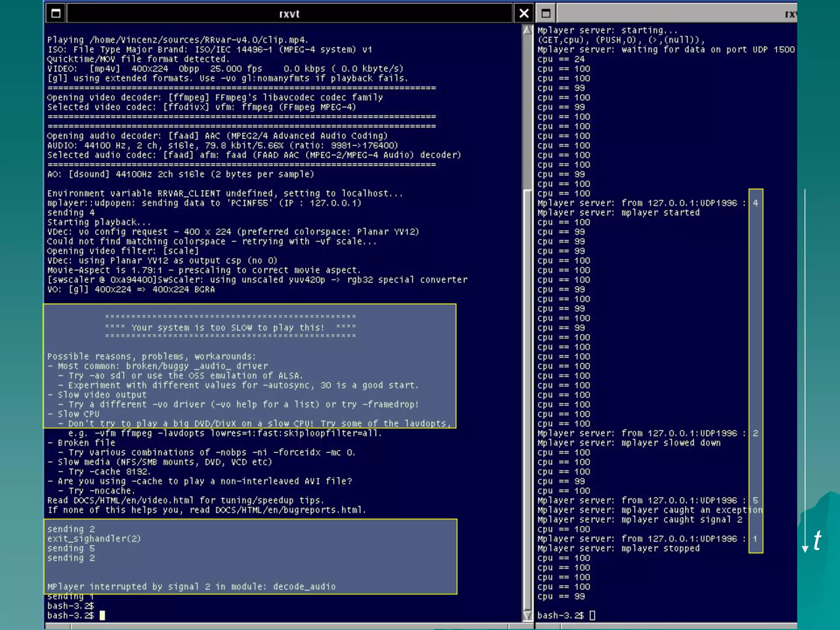Open the right rxvt window menu icon
840x630 pixels.
click(x=546, y=14)
